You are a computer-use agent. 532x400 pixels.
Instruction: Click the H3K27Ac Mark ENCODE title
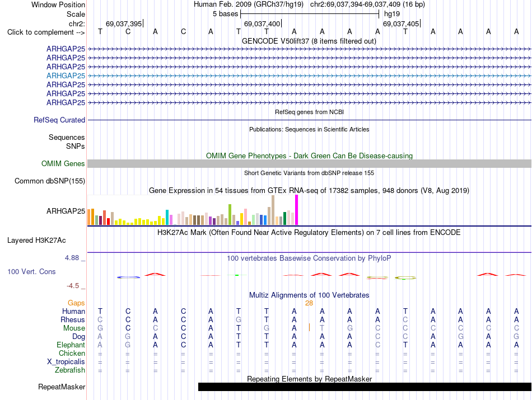click(x=309, y=233)
